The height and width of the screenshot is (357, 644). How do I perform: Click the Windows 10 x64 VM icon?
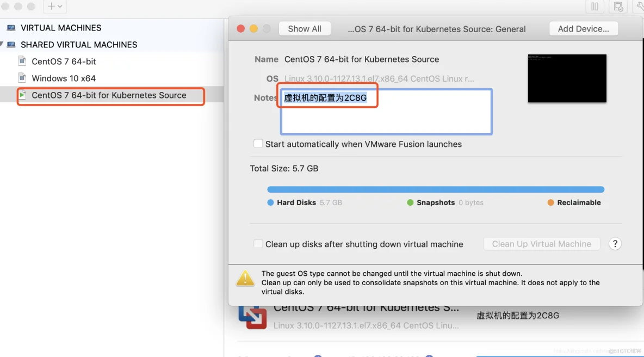(22, 78)
